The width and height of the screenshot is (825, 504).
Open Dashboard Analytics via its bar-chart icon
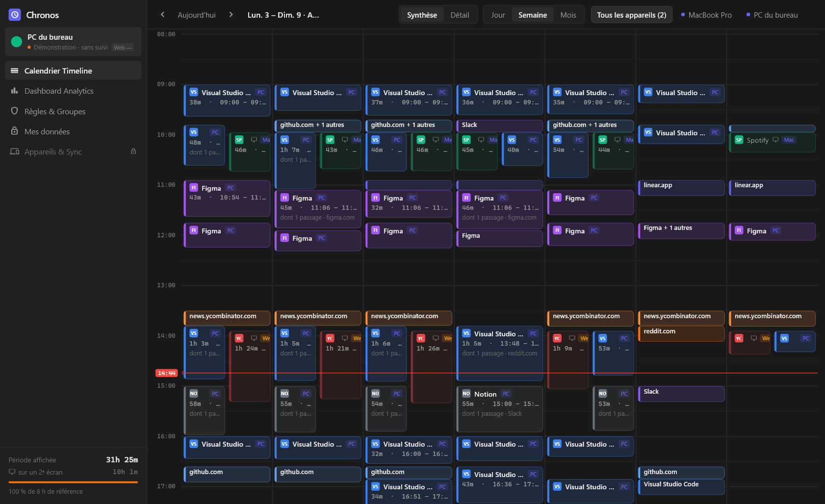coord(15,91)
